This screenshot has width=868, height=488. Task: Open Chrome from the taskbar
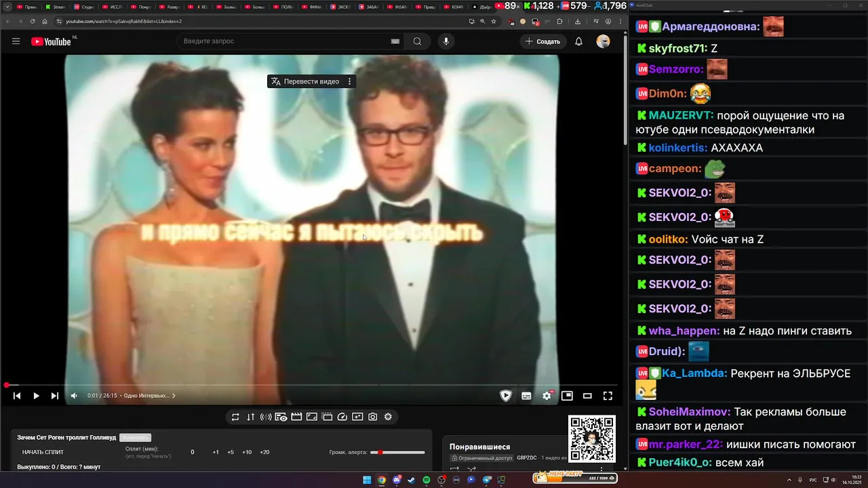click(382, 480)
